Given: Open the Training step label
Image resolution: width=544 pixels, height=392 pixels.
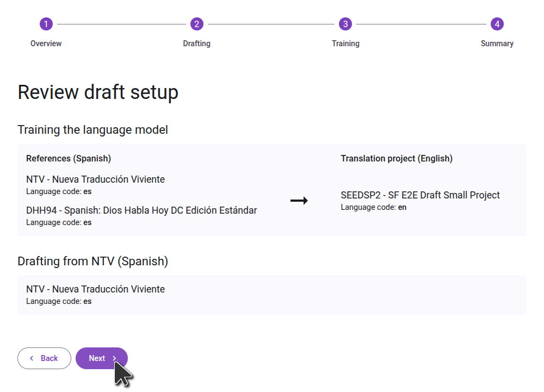Looking at the screenshot, I should (x=345, y=43).
